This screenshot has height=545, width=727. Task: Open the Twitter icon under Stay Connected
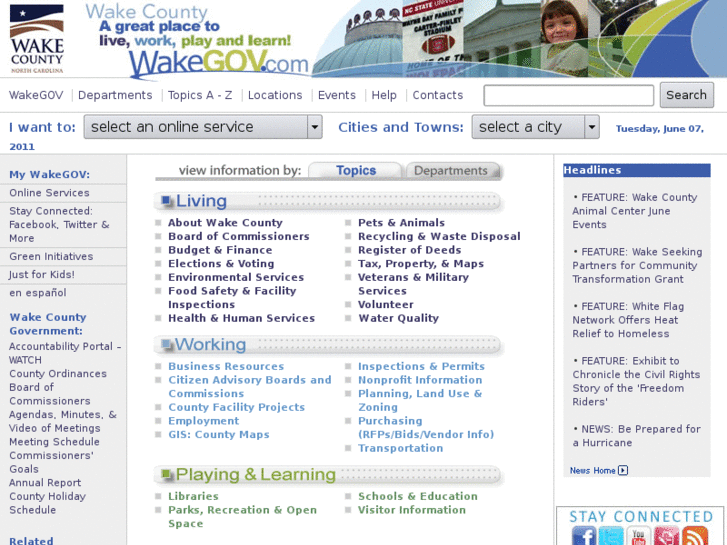tap(611, 536)
